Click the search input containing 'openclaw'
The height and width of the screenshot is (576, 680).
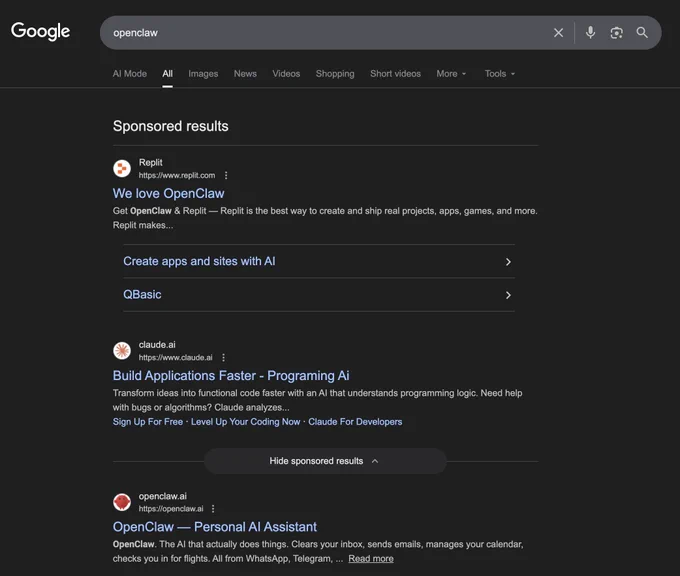[325, 33]
